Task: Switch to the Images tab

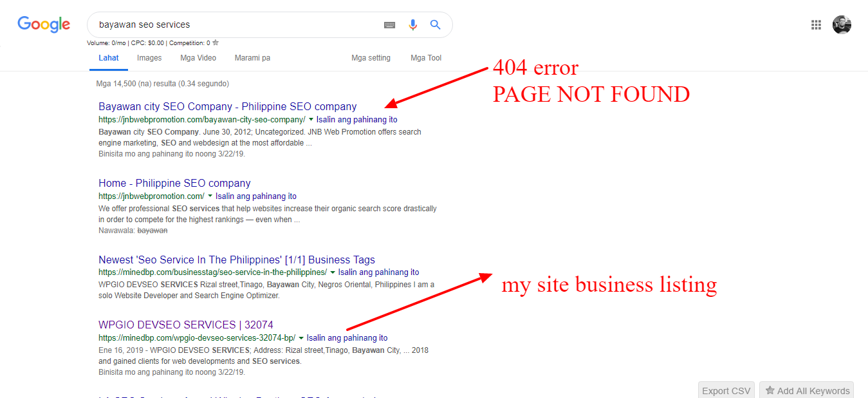Action: 149,58
